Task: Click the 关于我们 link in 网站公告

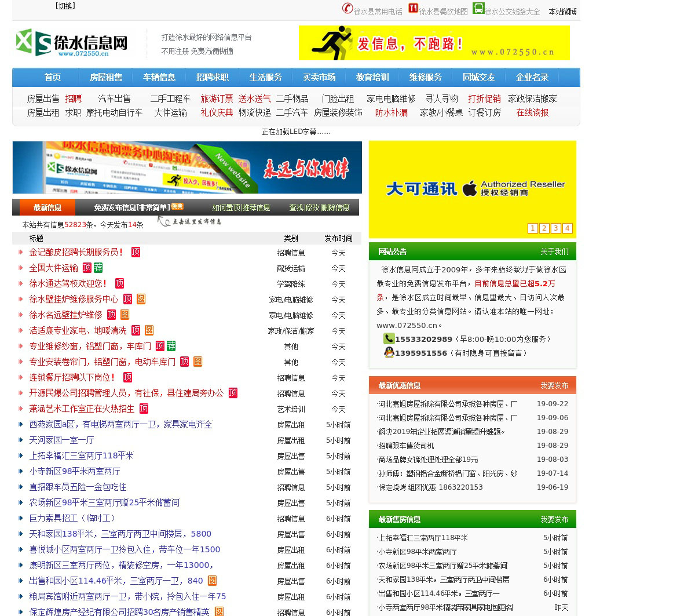Action: pyautogui.click(x=554, y=251)
